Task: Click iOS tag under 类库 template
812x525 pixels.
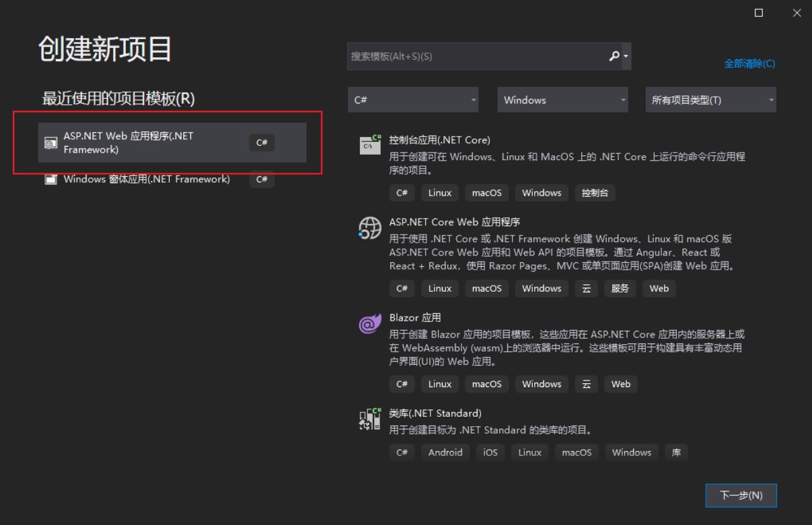Action: pos(490,452)
